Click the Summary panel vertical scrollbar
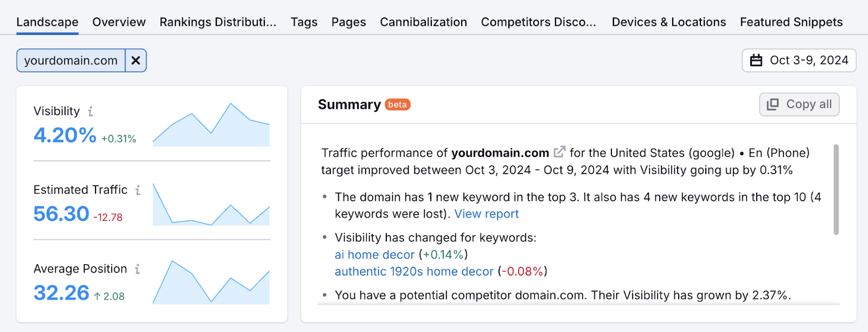The height and width of the screenshot is (332, 868). point(836,189)
